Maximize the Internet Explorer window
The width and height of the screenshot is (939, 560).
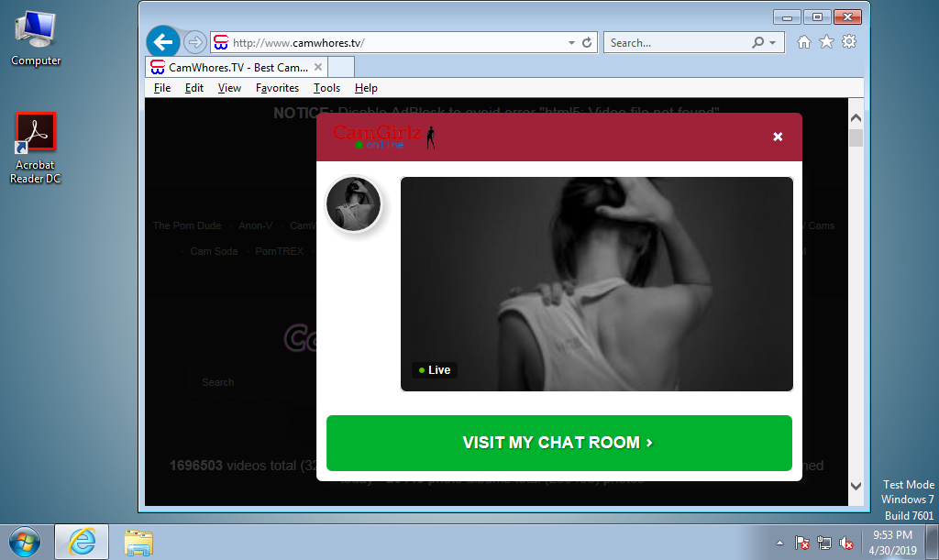(x=817, y=17)
